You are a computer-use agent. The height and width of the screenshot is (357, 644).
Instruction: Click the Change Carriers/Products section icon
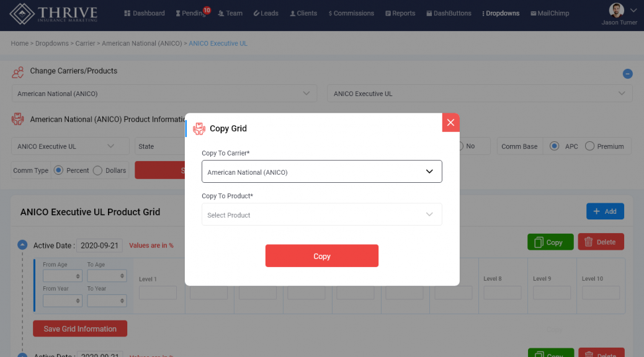click(x=17, y=73)
